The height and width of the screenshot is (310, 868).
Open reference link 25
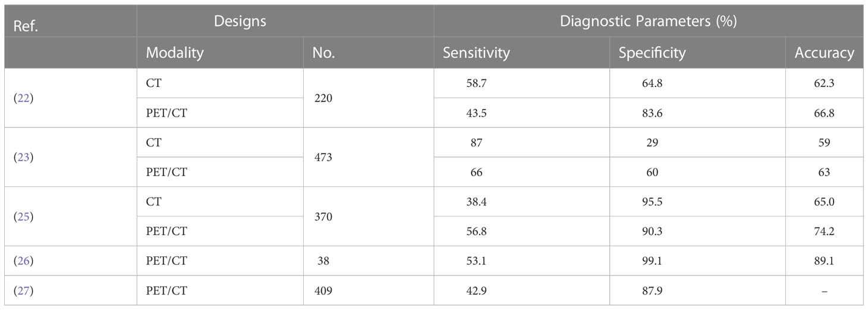23,217
